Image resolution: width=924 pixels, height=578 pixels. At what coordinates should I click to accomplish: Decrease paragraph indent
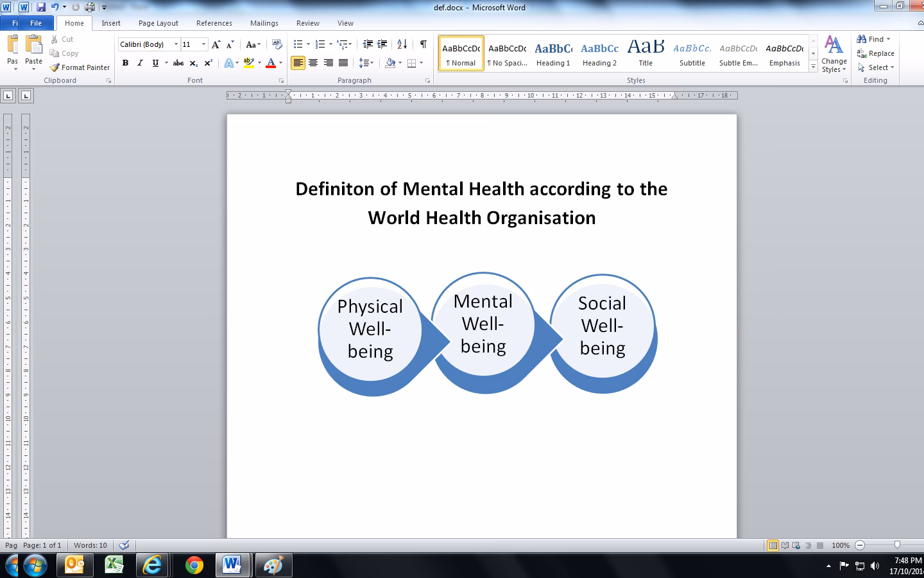pos(368,44)
